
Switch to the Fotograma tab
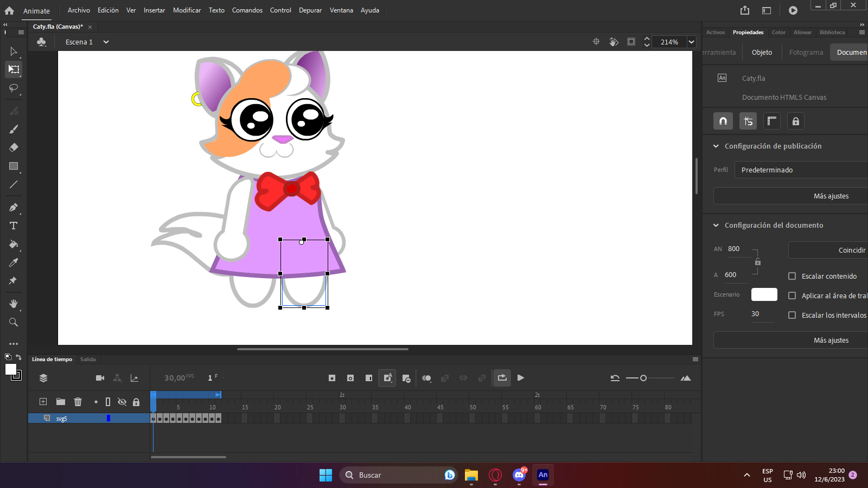(806, 53)
